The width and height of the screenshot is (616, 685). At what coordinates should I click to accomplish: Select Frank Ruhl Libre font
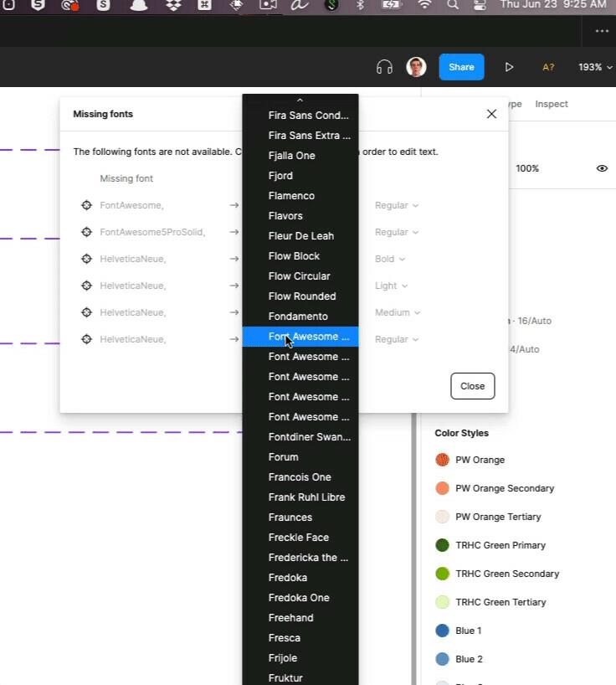(x=300, y=497)
